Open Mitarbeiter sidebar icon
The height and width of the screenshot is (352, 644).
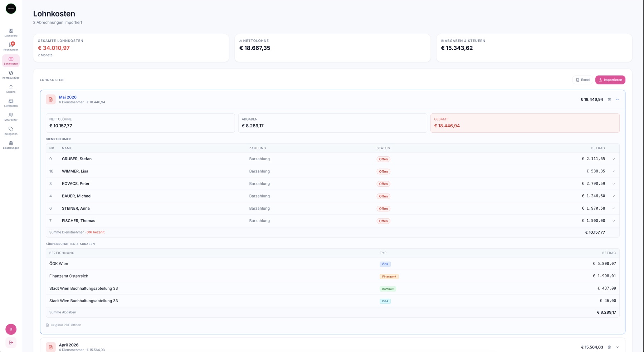click(11, 117)
